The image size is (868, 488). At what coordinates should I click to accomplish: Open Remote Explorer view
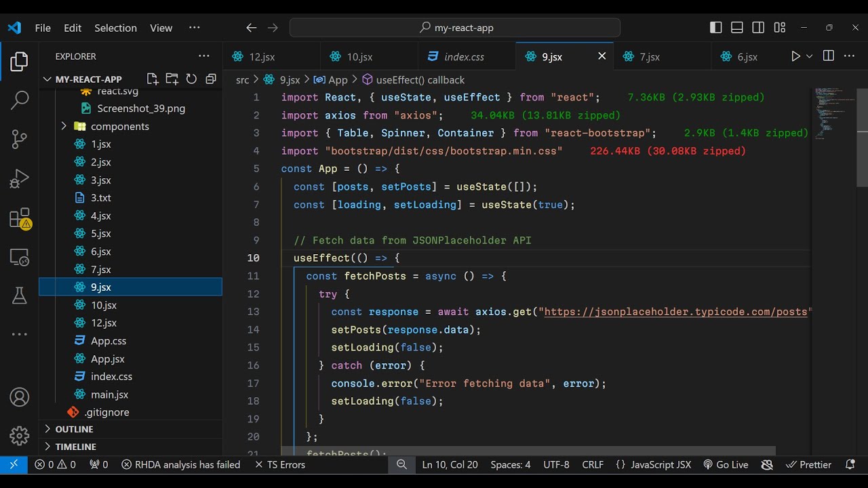[x=19, y=257]
